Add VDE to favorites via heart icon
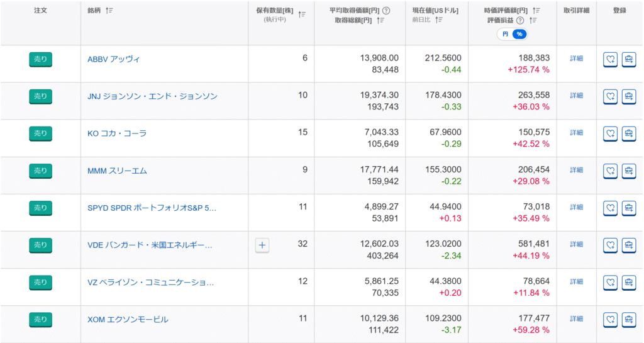This screenshot has width=644, height=343. [610, 245]
